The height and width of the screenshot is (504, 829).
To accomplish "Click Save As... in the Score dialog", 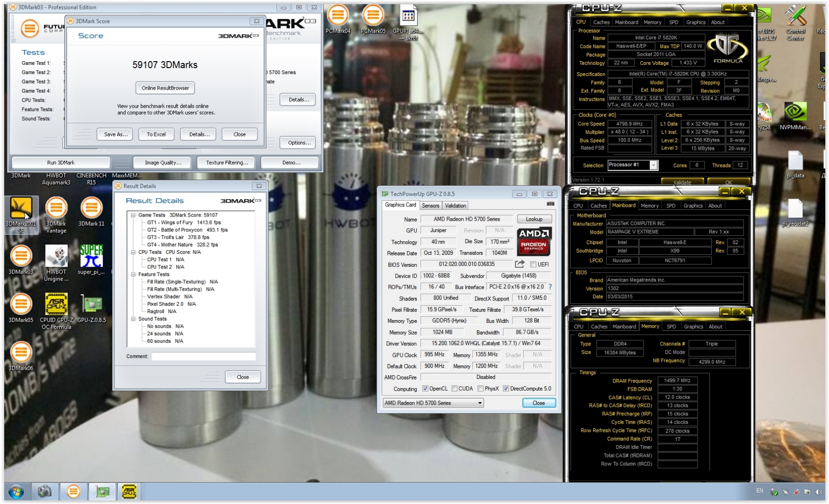I will click(116, 134).
